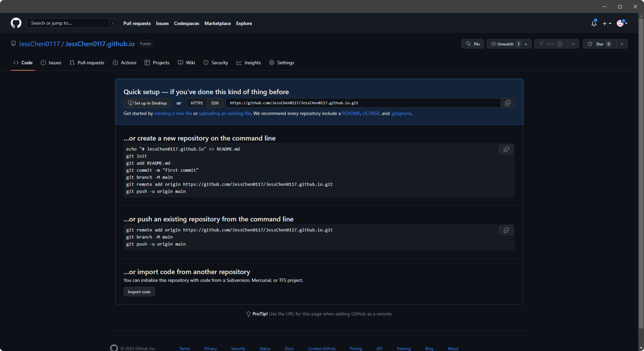
Task: Open the .gitignore link
Action: tap(401, 114)
